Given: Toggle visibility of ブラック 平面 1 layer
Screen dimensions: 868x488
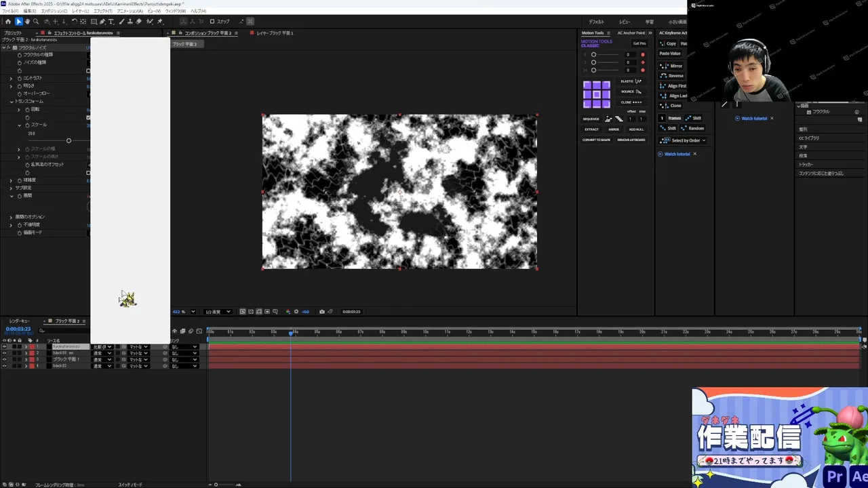Looking at the screenshot, I should click(x=4, y=359).
